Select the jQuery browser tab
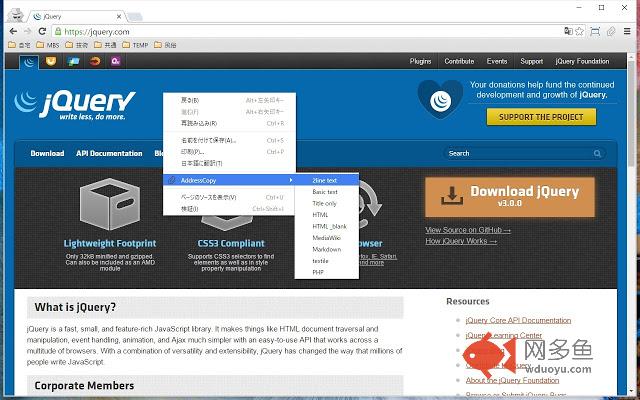The width and height of the screenshot is (640, 400). pos(76,17)
